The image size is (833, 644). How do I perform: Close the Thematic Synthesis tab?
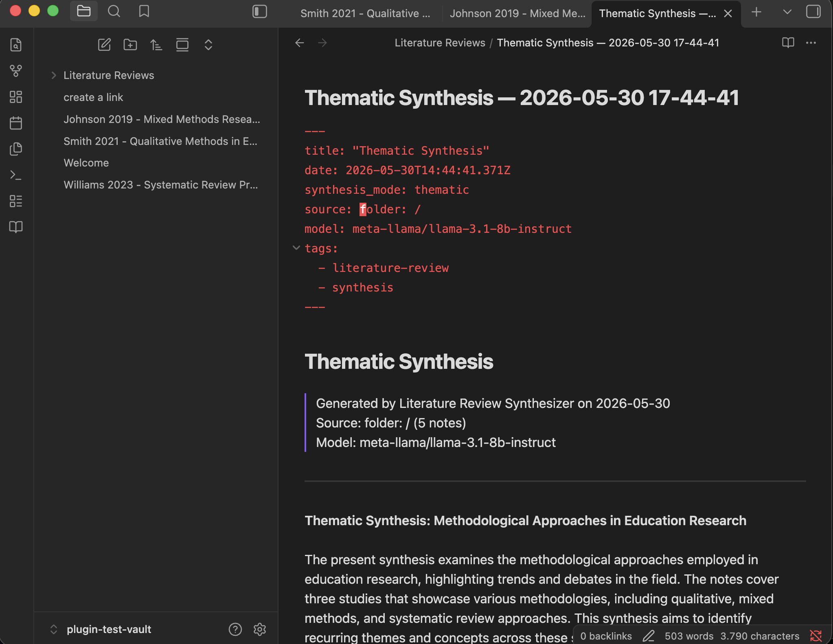coord(728,13)
